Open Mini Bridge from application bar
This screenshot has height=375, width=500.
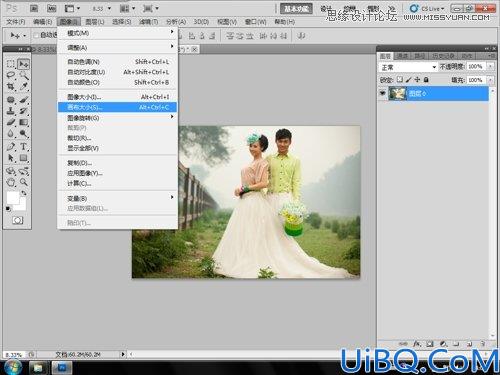[51, 8]
